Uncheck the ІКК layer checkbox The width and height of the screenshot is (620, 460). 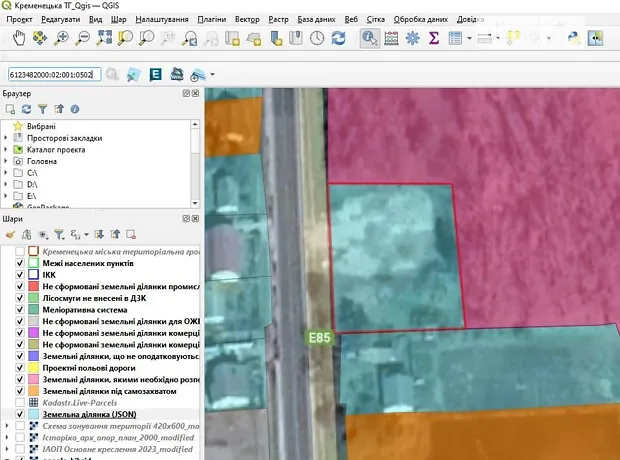pos(19,273)
